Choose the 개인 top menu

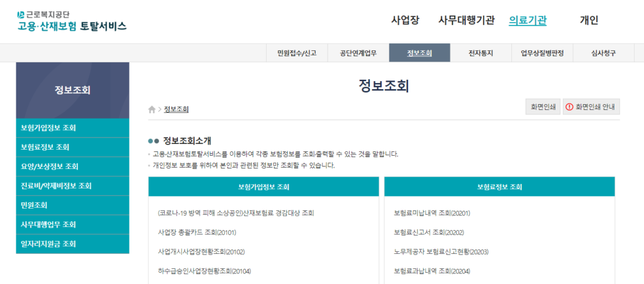click(x=589, y=20)
